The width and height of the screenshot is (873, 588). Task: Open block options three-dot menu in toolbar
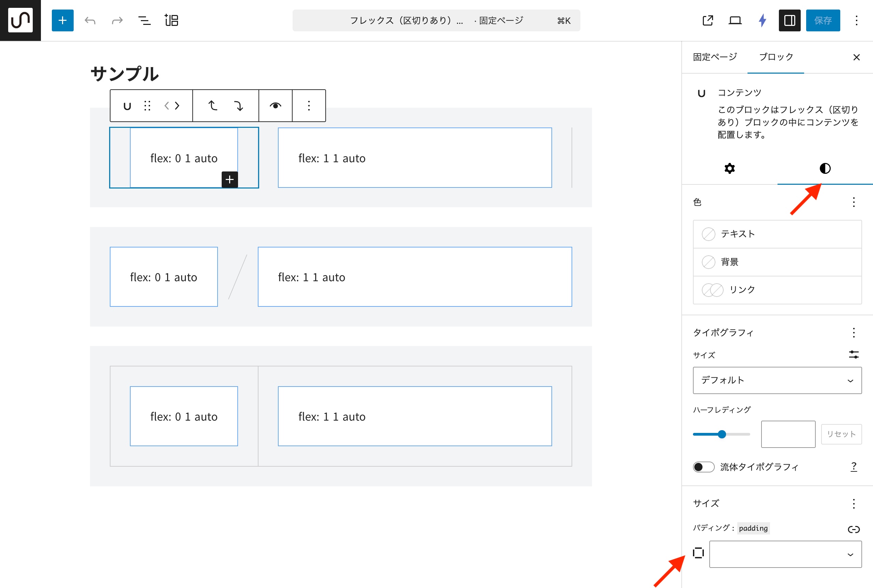click(309, 106)
